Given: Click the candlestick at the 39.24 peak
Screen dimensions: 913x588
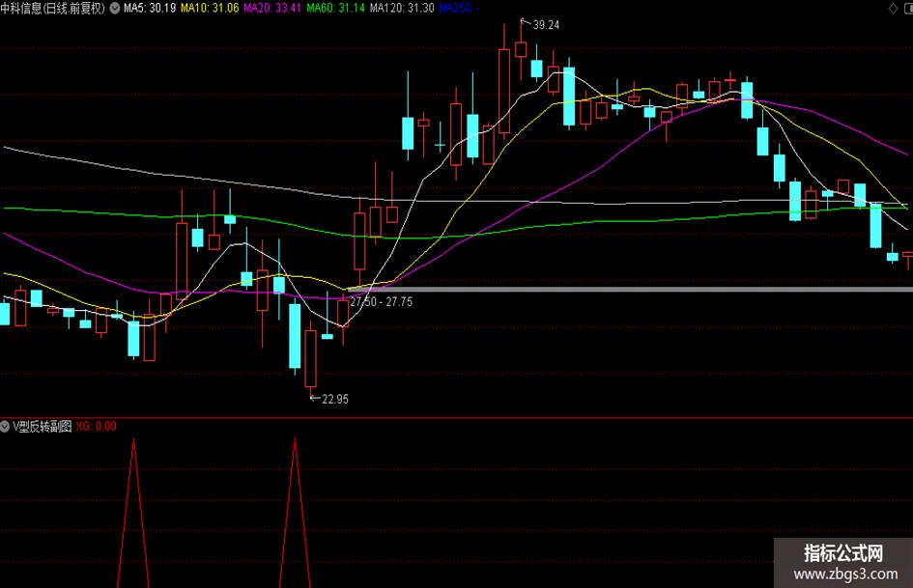Looking at the screenshot, I should pyautogui.click(x=521, y=49).
